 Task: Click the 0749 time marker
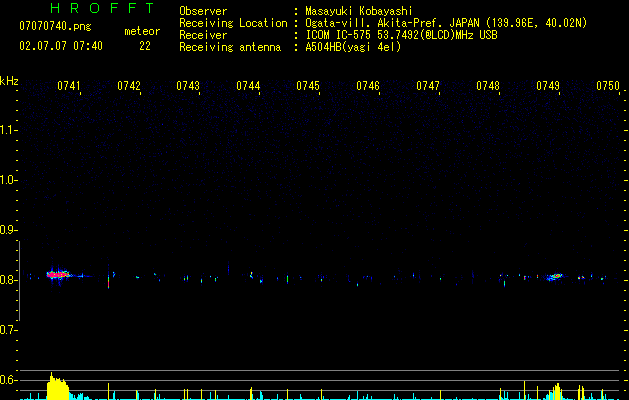click(548, 86)
